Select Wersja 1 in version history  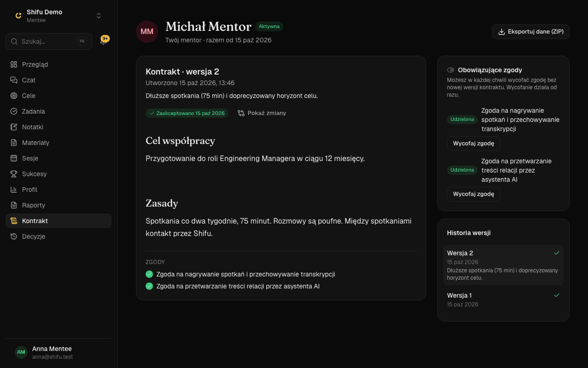[503, 299]
